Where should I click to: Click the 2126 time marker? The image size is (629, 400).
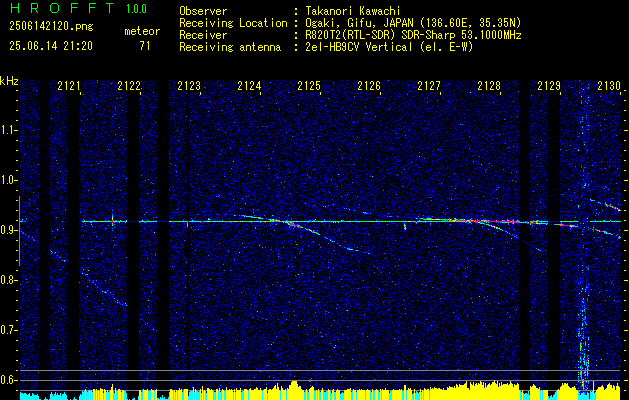pyautogui.click(x=369, y=86)
